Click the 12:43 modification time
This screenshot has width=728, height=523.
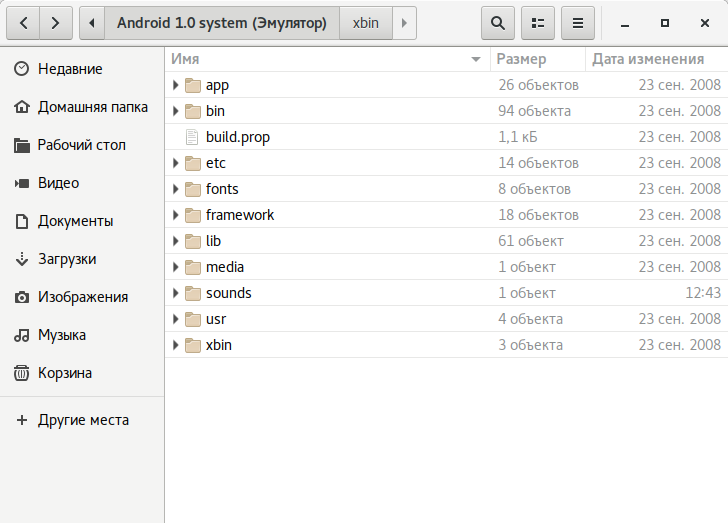703,293
